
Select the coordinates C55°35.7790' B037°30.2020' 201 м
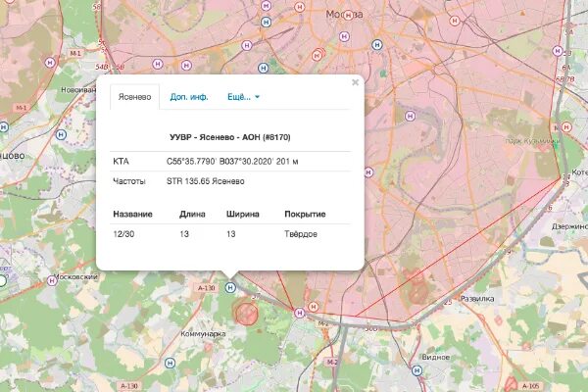click(232, 162)
